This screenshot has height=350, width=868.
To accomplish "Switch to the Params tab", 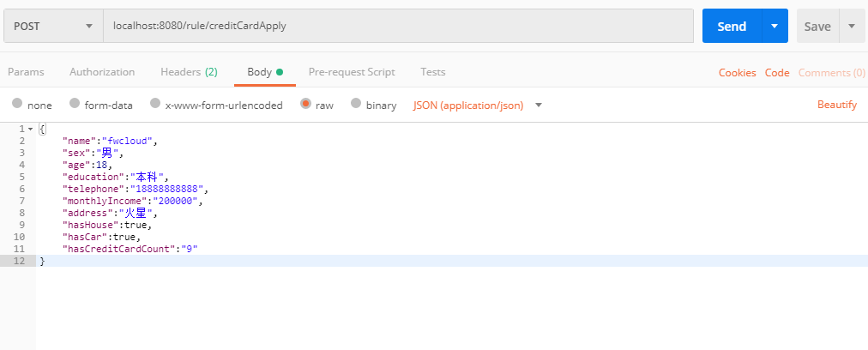I will click(26, 72).
